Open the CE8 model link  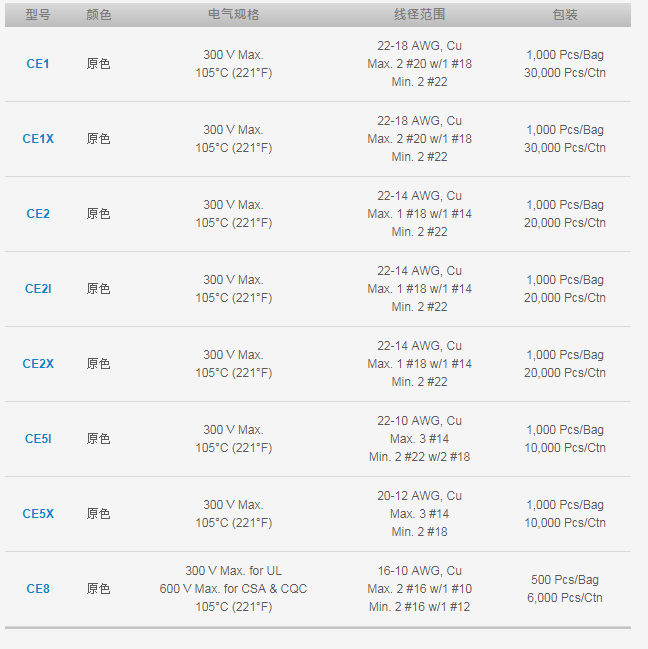(x=38, y=589)
